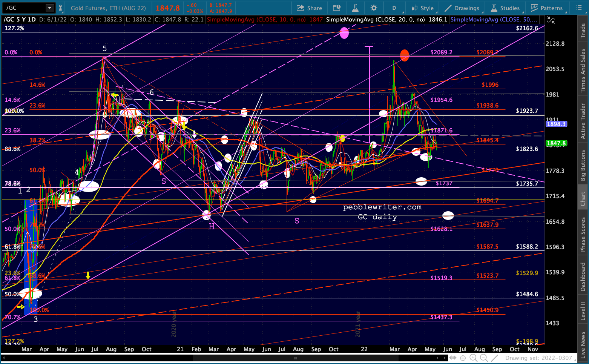Click the $1923.7 price level label
The height and width of the screenshot is (364, 589).
coord(527,111)
